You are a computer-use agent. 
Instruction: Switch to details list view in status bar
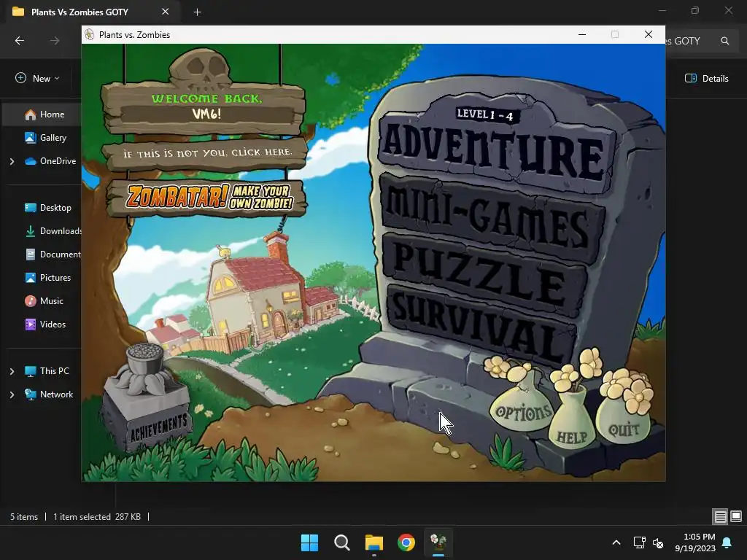[720, 516]
